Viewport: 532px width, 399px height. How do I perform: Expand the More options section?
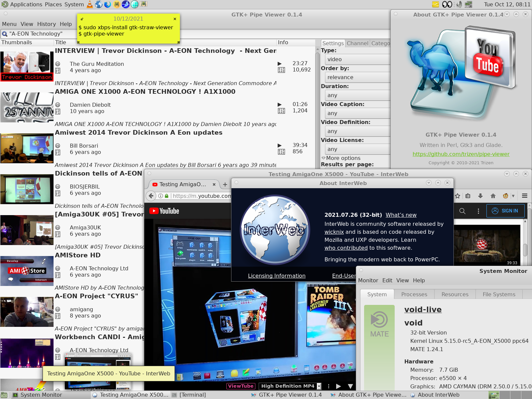click(x=341, y=158)
